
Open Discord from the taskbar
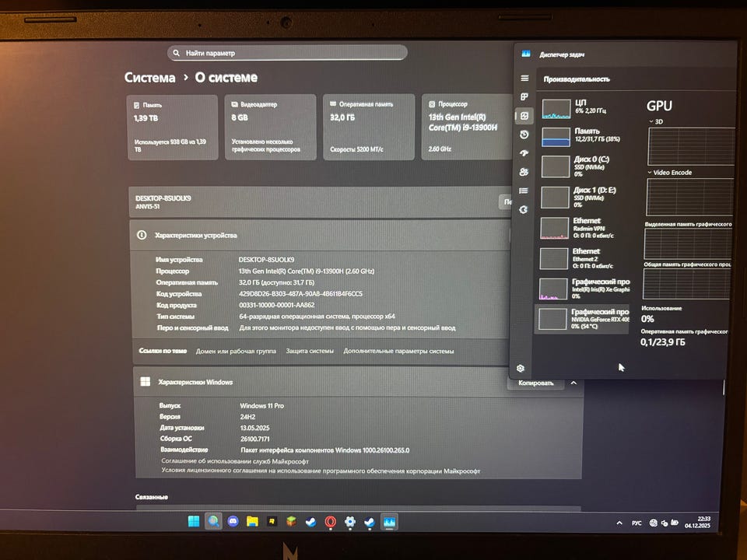point(233,521)
